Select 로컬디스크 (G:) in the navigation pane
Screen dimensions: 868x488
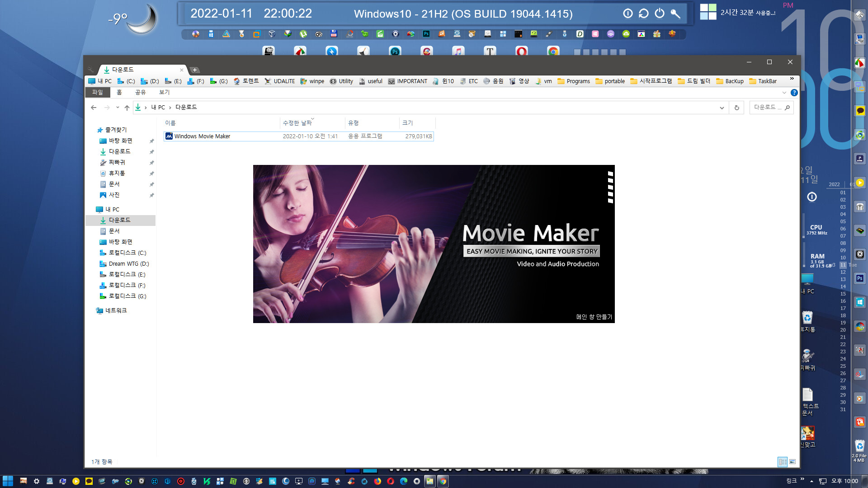tap(123, 296)
